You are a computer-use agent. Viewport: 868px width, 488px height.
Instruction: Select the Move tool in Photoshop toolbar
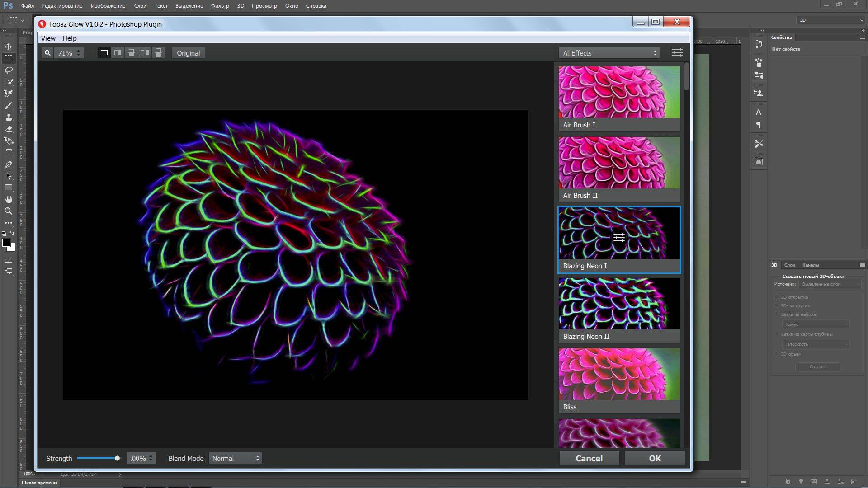pyautogui.click(x=9, y=47)
